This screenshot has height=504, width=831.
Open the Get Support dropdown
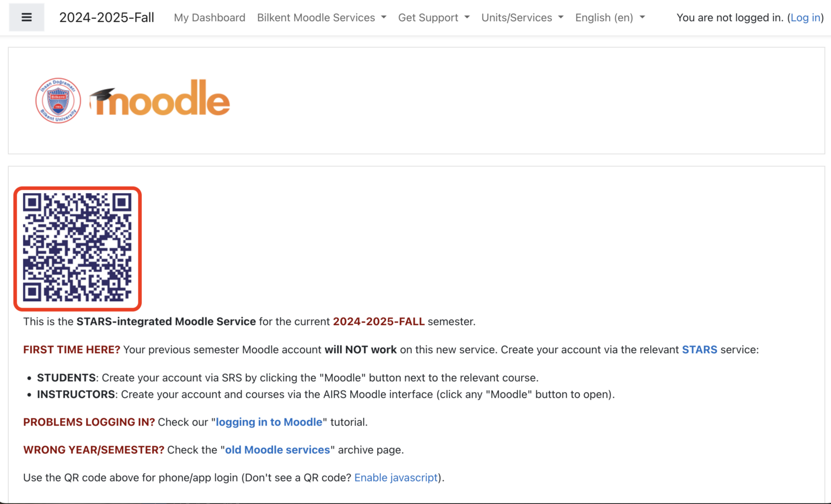coord(433,17)
